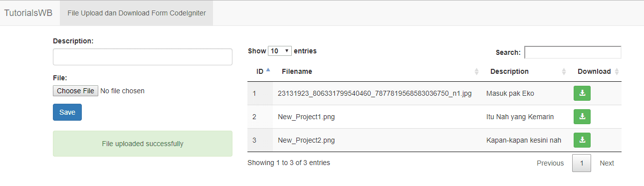Sort table by ID column arrow
The width and height of the screenshot is (644, 186).
[x=268, y=70]
